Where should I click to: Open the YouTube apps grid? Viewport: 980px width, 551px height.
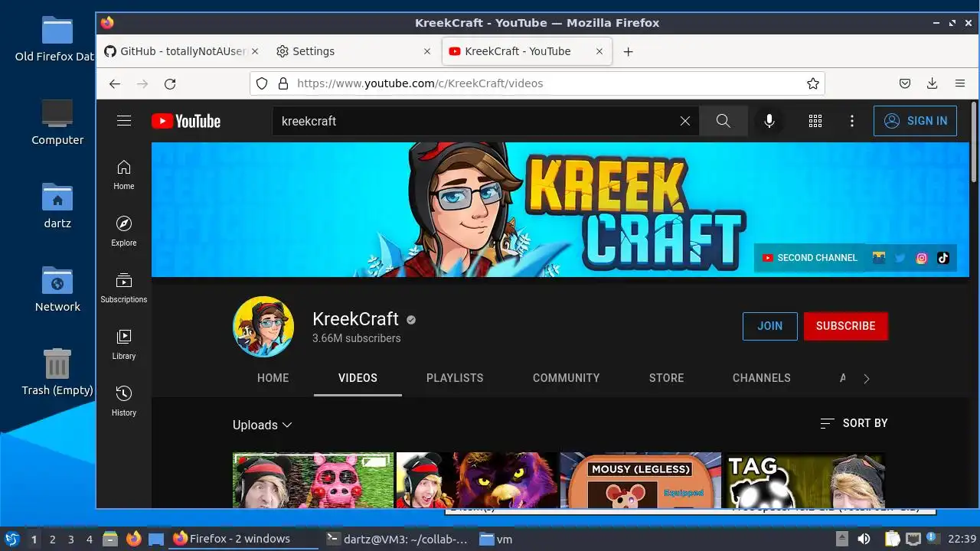[815, 121]
